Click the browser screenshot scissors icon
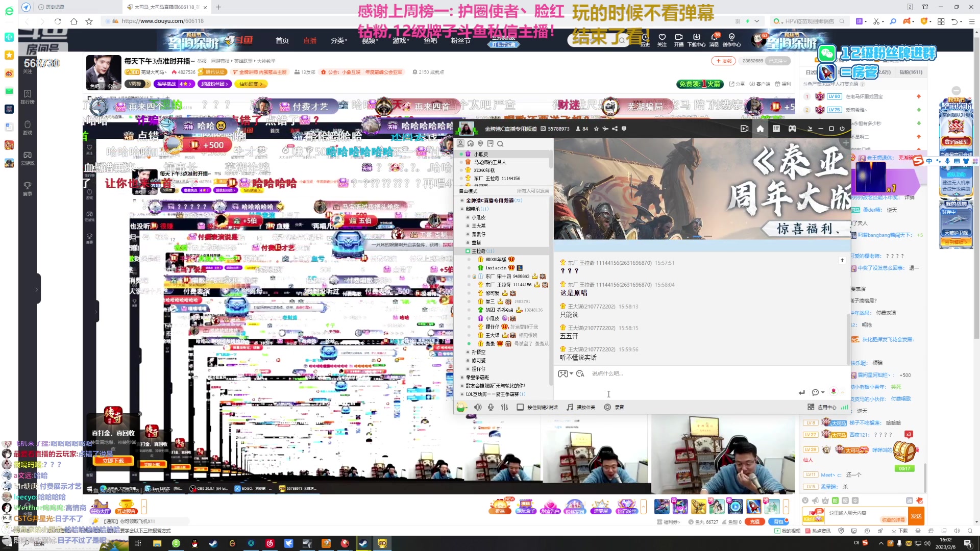This screenshot has width=980, height=551. [x=876, y=21]
